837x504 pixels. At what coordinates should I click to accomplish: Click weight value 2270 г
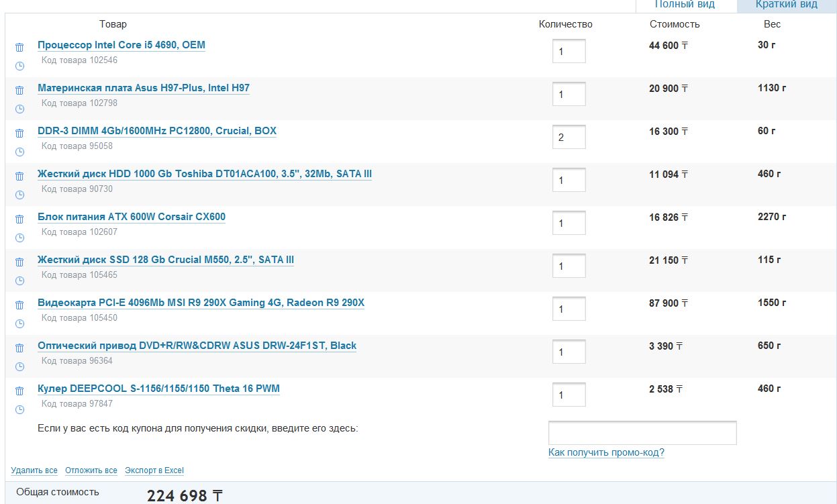[772, 217]
